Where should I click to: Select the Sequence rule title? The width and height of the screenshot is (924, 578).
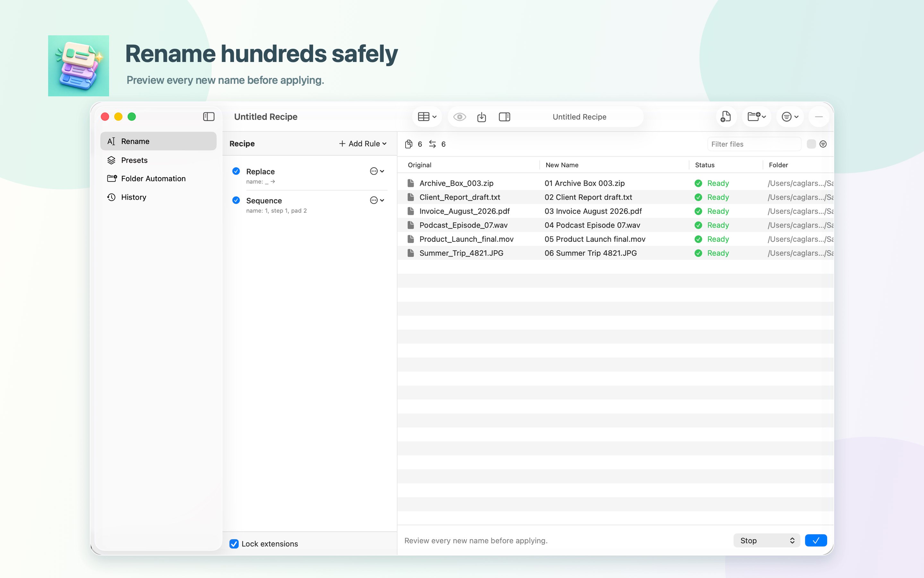(264, 201)
